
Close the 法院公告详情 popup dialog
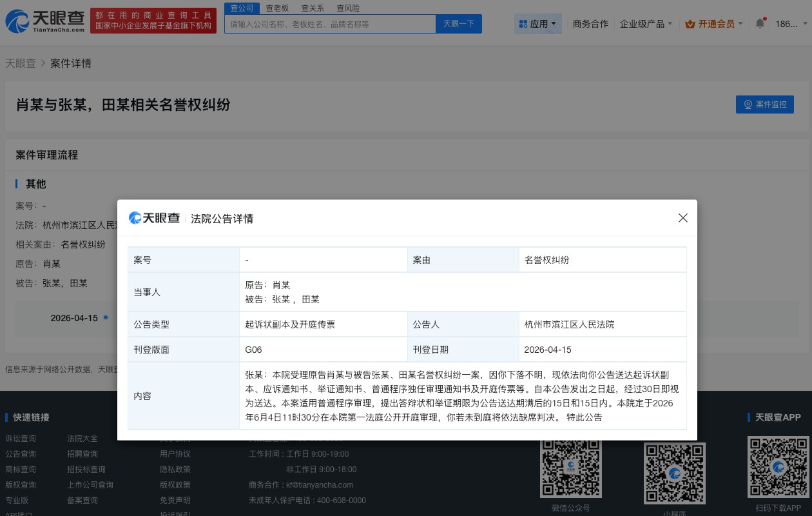pyautogui.click(x=682, y=218)
